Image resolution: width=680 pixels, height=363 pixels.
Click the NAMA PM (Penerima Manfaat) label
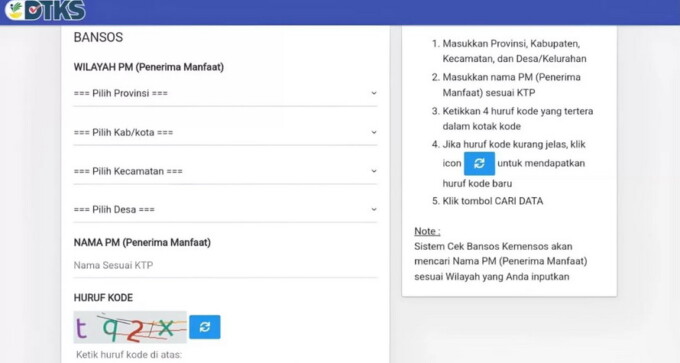pos(142,242)
